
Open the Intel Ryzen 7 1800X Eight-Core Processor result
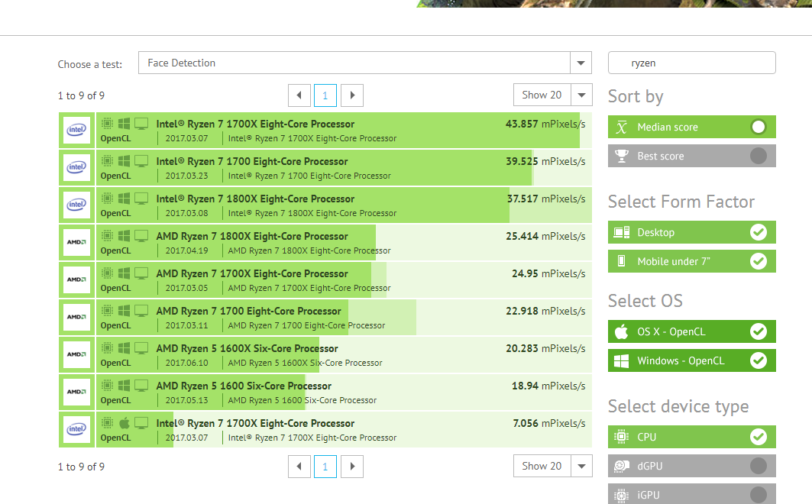click(x=255, y=199)
